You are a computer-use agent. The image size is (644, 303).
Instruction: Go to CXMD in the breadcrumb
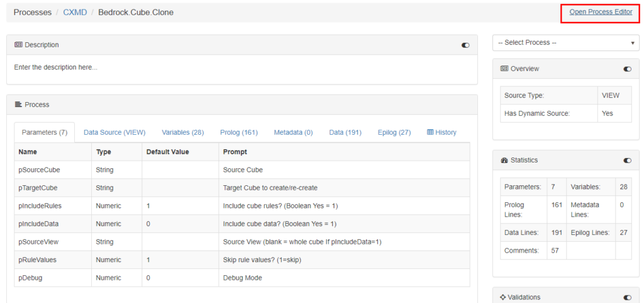click(75, 12)
